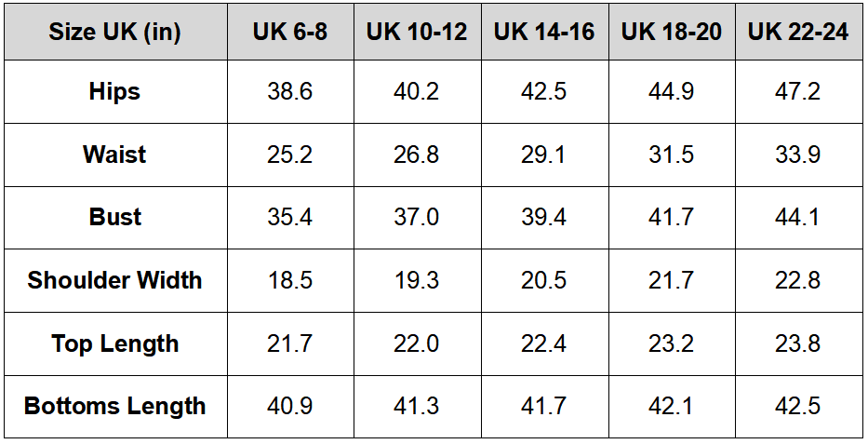This screenshot has width=868, height=444.
Task: Click the Size UK (in) header cell
Action: coord(114,32)
